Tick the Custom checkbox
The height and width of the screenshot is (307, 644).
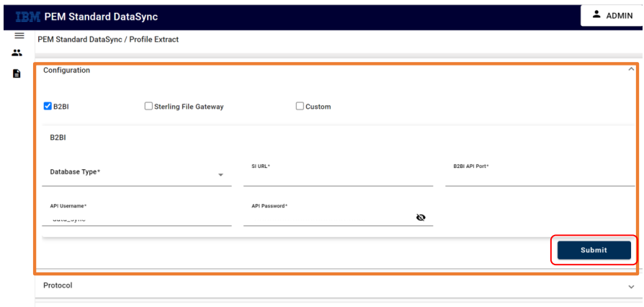300,106
